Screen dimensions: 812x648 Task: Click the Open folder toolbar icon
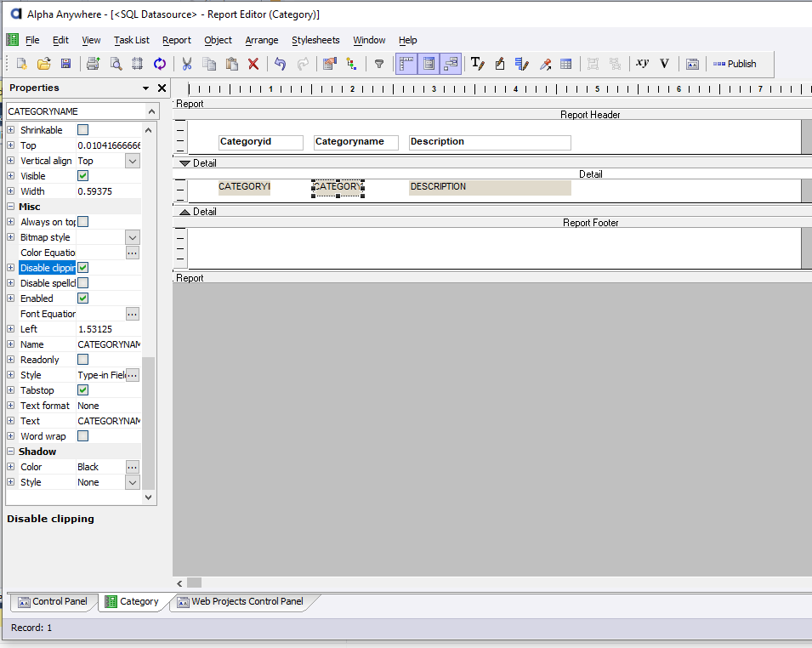point(44,64)
